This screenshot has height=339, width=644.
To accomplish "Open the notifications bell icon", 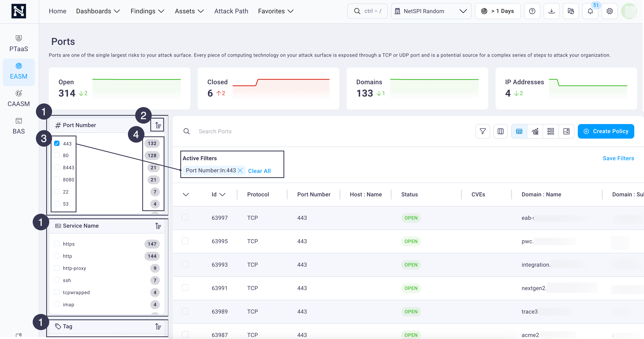I will (x=590, y=11).
